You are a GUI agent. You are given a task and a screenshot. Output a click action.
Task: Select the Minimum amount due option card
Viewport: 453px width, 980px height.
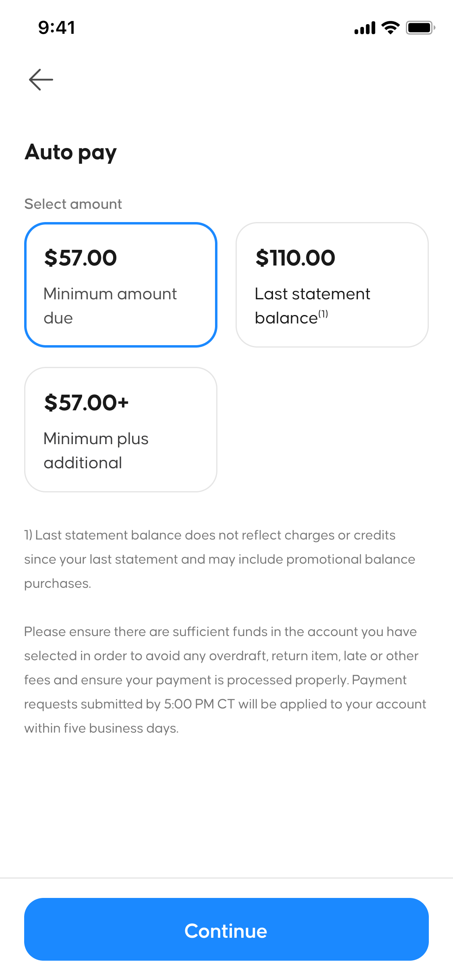coord(121,284)
